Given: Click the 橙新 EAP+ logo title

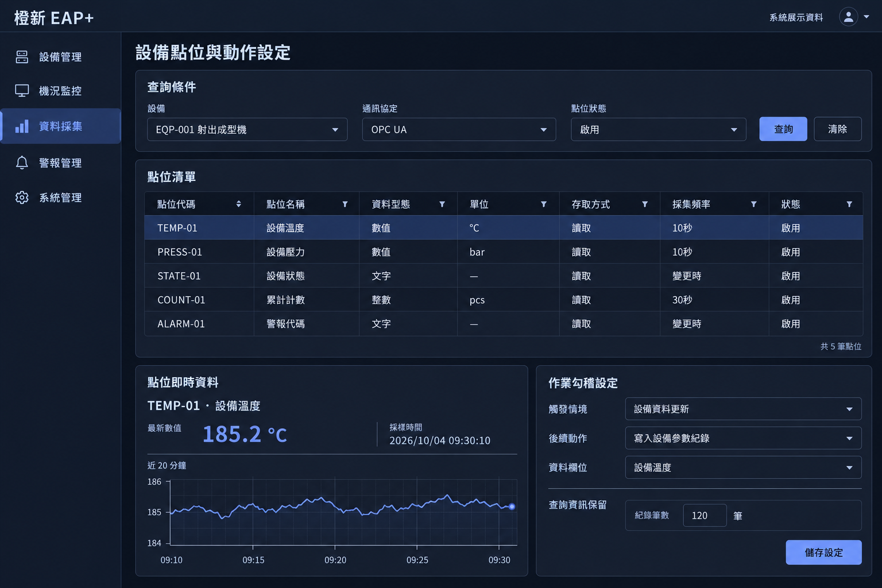Looking at the screenshot, I should coord(53,18).
